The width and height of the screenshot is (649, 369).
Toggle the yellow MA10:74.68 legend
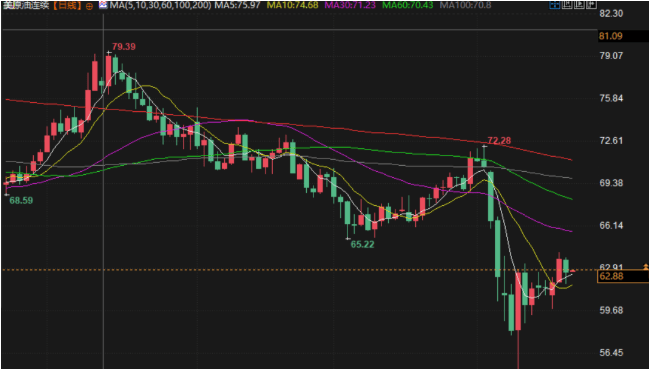pyautogui.click(x=292, y=5)
